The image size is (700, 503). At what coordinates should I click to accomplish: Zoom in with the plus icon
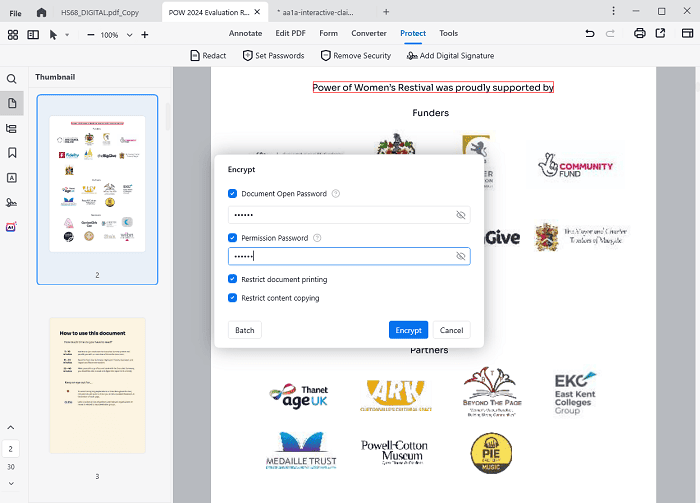pos(144,34)
